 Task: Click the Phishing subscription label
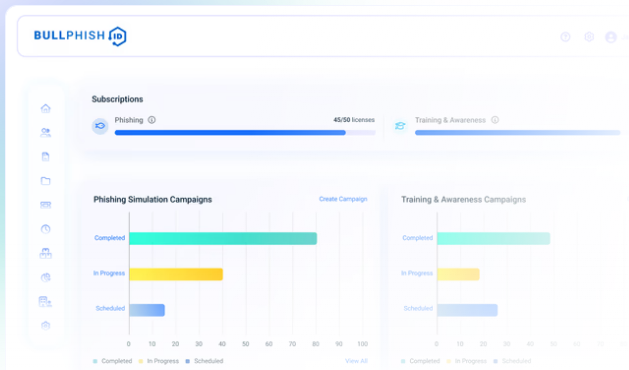(x=129, y=120)
